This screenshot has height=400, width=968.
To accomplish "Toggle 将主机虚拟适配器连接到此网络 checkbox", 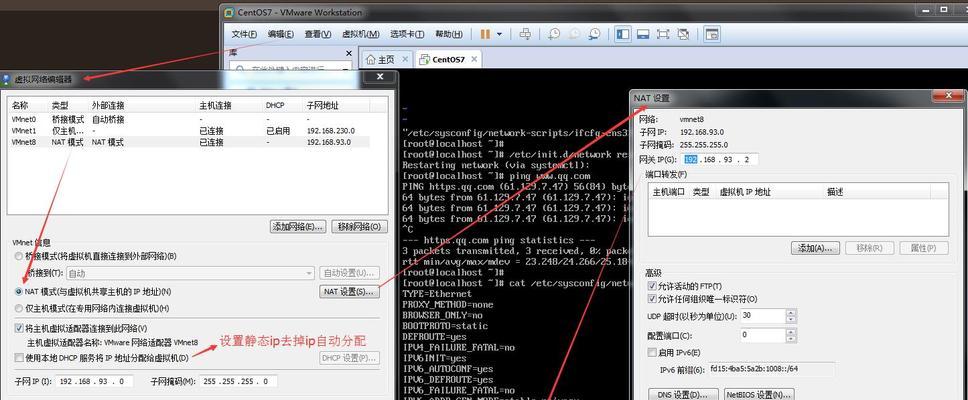I will (x=19, y=329).
